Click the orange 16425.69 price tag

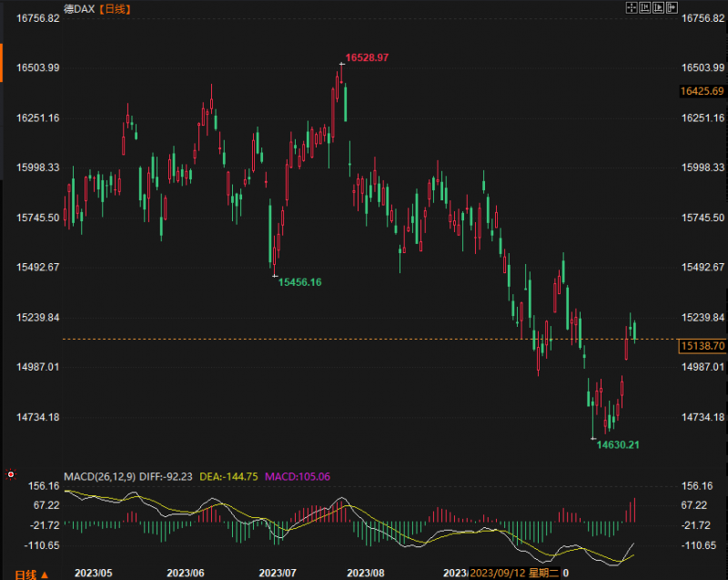[x=702, y=91]
